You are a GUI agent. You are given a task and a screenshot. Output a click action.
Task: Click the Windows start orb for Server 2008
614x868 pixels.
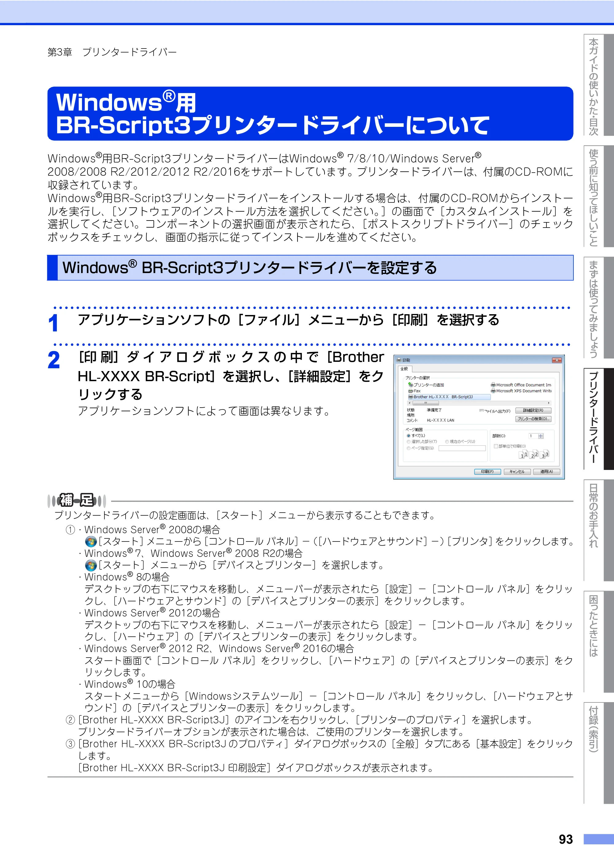(91, 542)
